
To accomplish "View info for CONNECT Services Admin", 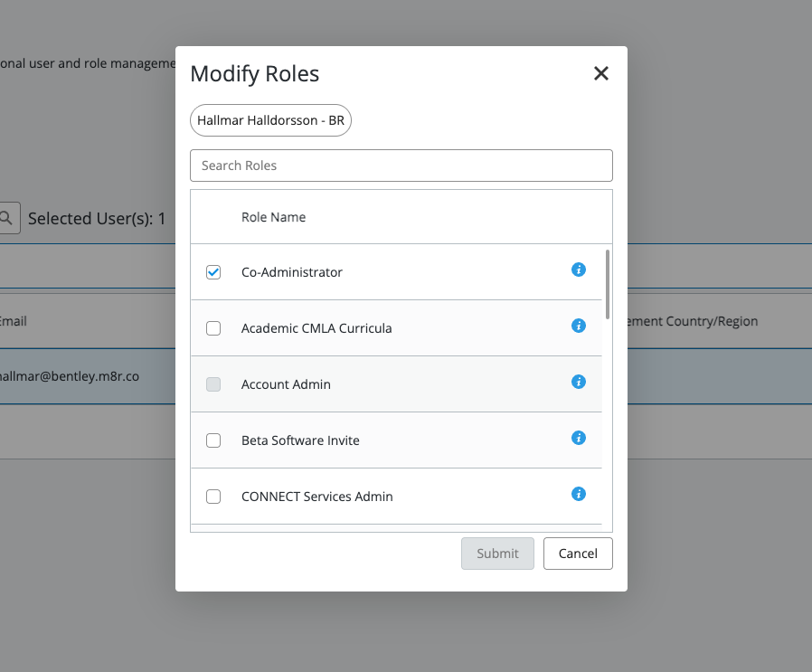I will 579,494.
